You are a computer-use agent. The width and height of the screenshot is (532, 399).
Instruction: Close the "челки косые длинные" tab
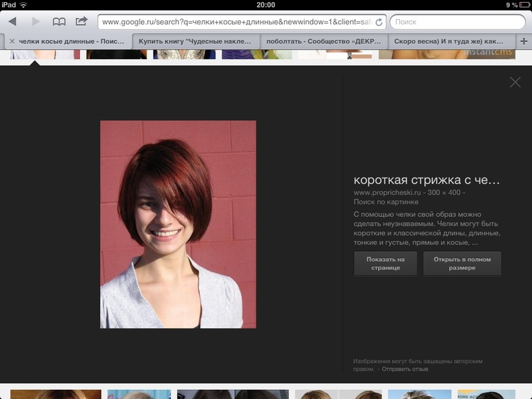coord(12,41)
